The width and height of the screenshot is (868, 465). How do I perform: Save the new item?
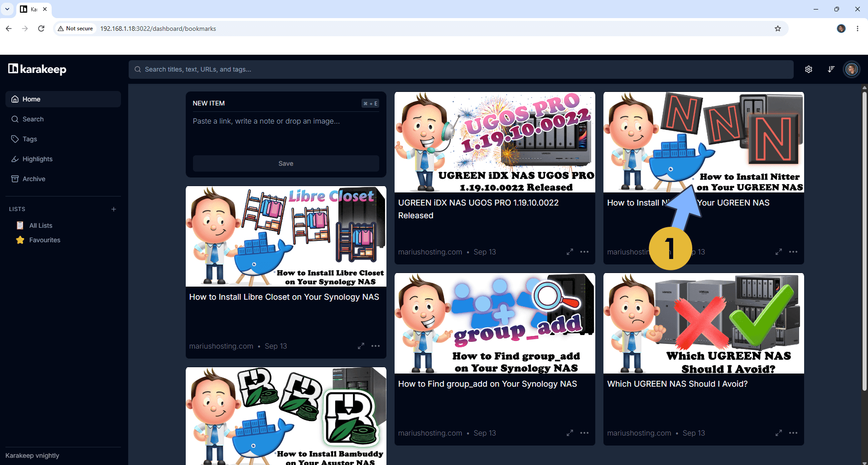click(x=286, y=163)
